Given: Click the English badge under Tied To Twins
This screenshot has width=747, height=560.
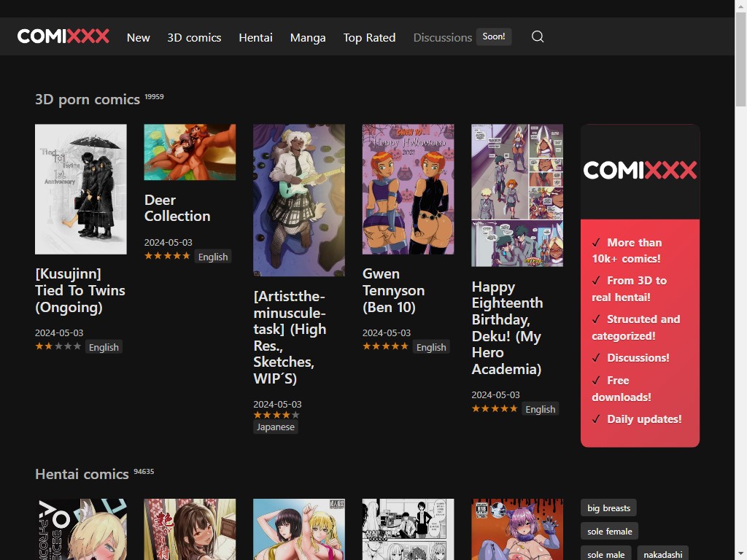Looking at the screenshot, I should pos(104,347).
